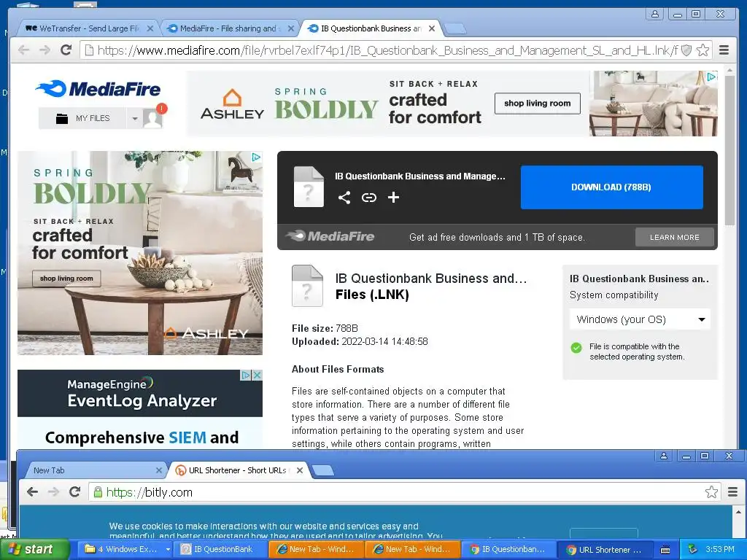The height and width of the screenshot is (560, 747).
Task: Bookmark the bitly page with the star
Action: tap(711, 492)
